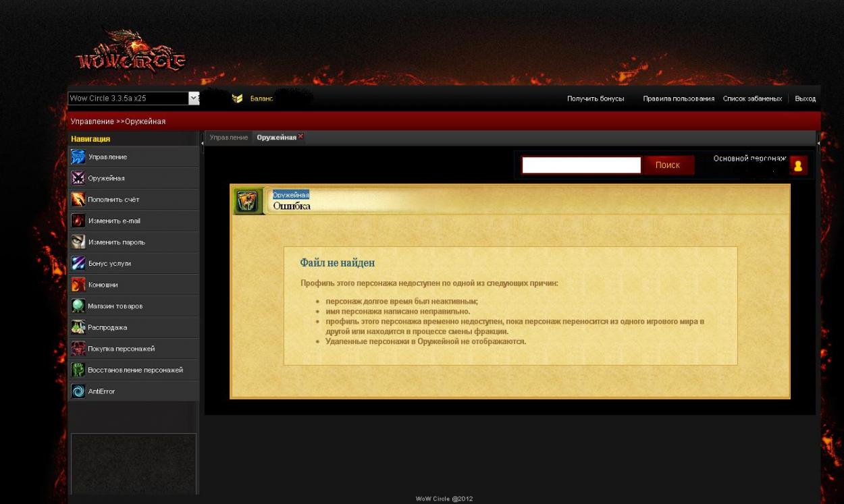Open Бонус услуги icon in navigation
Image resolution: width=844 pixels, height=504 pixels.
click(78, 263)
